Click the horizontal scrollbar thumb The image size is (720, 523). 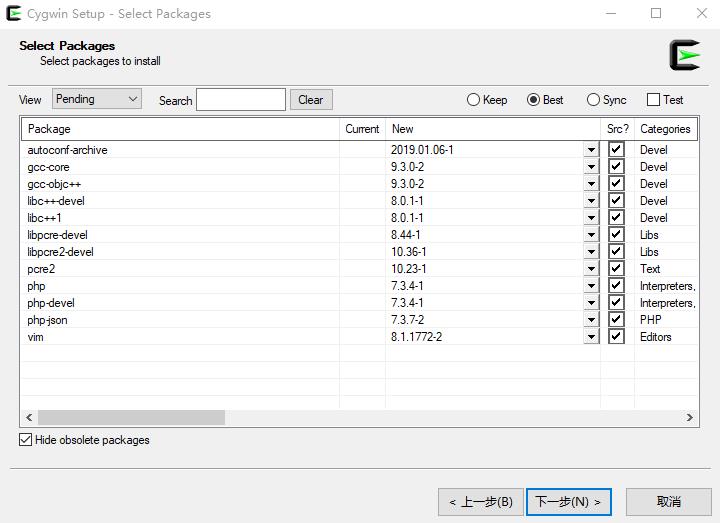131,417
